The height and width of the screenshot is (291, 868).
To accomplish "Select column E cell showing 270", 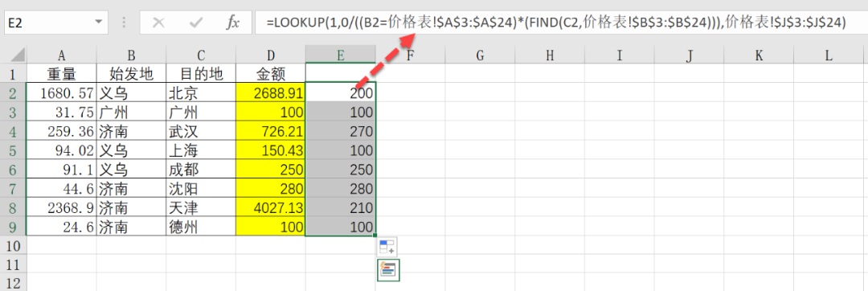I will [x=341, y=130].
